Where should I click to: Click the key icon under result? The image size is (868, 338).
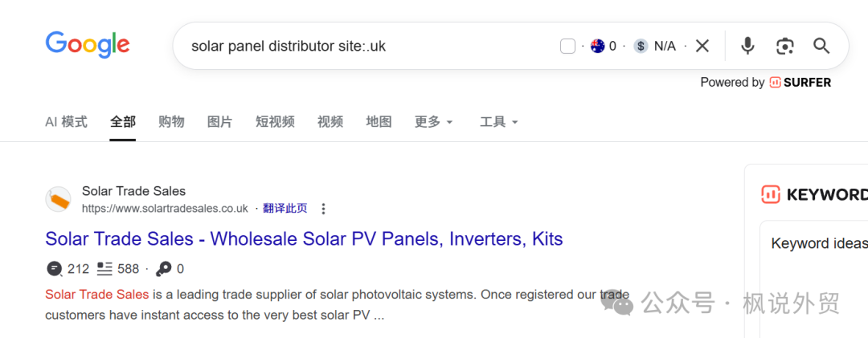(x=163, y=269)
